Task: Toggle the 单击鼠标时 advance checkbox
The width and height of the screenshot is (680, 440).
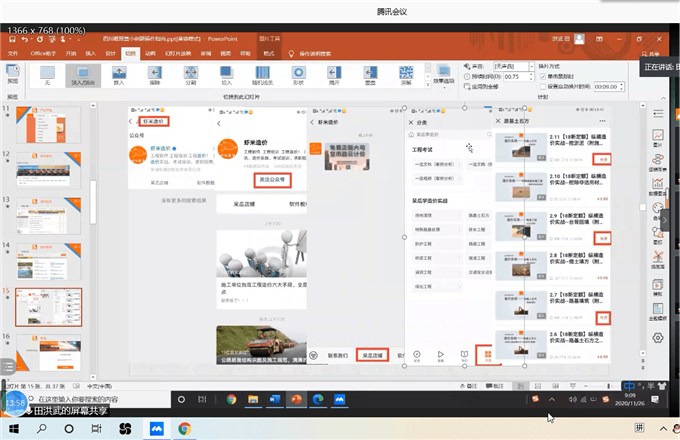Action: tap(539, 76)
